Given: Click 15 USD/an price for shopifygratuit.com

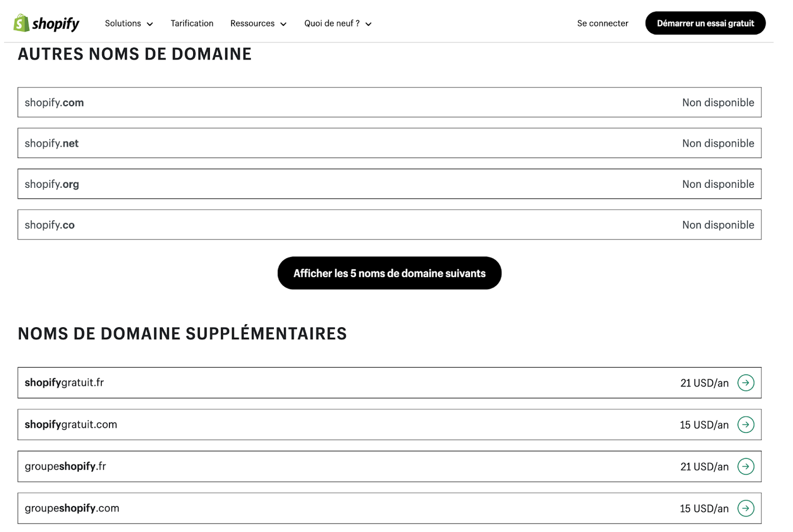Looking at the screenshot, I should (x=704, y=425).
